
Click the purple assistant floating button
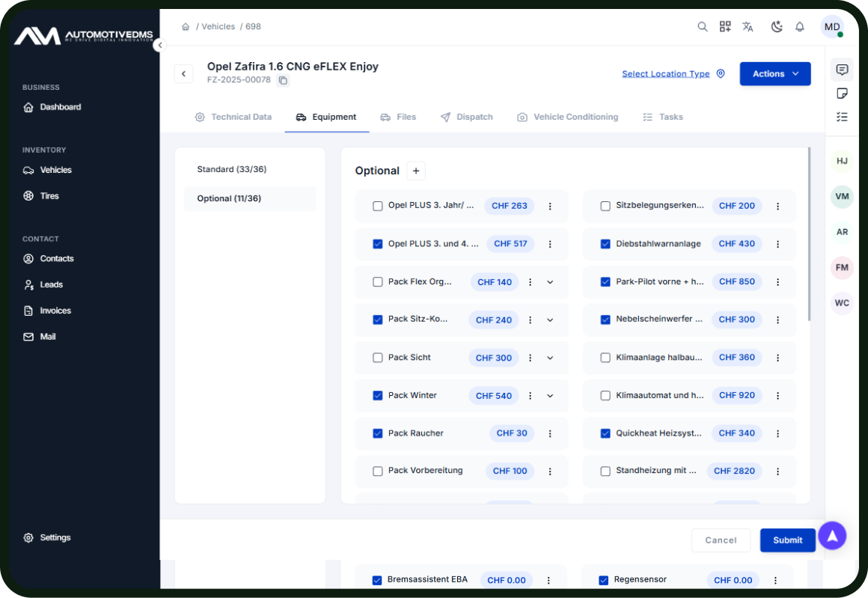point(832,535)
